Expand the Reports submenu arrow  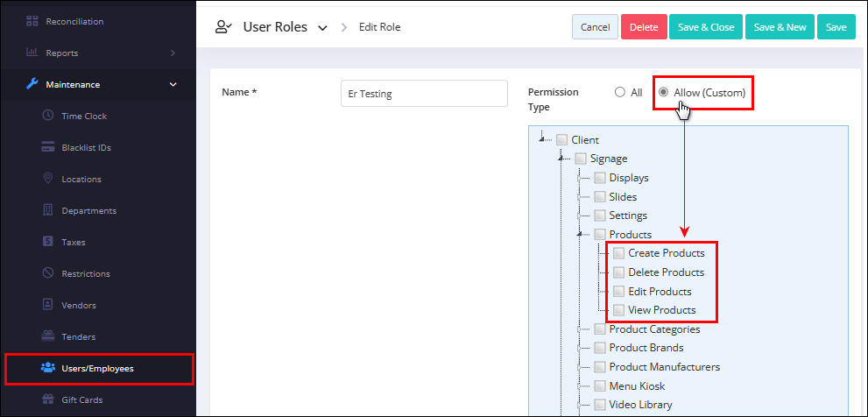click(x=173, y=53)
